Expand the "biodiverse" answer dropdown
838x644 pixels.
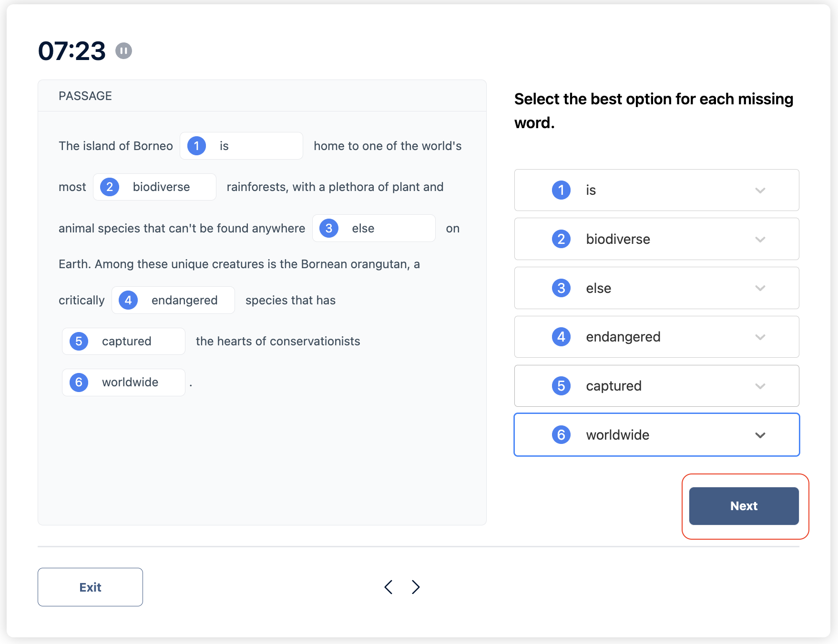point(760,239)
